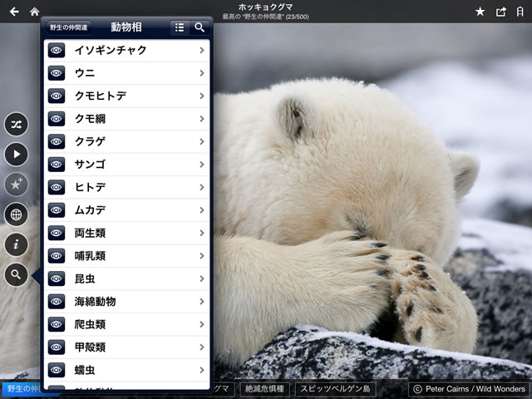532x399 pixels.
Task: Toggle the eye icon for クモ綱
Action: pyautogui.click(x=57, y=119)
